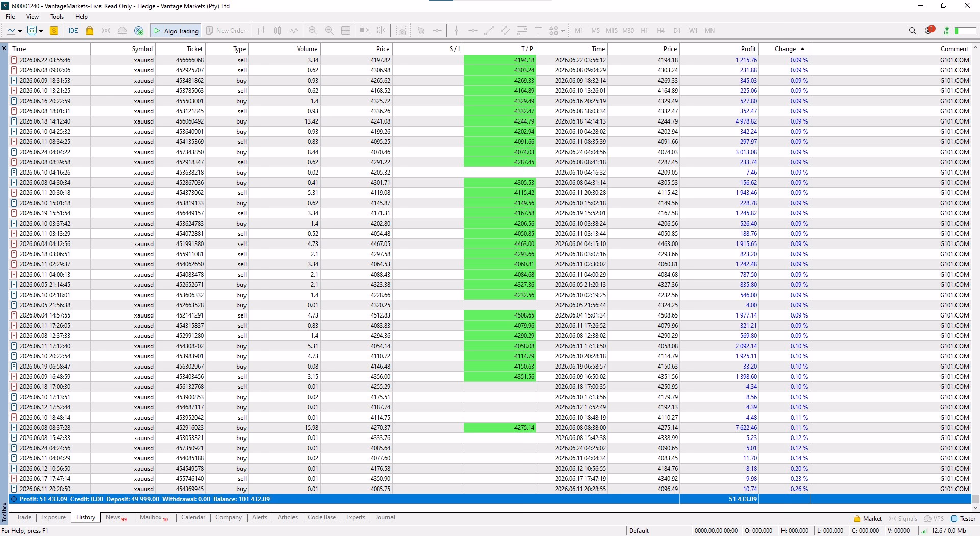Expand the objects shapes dropdown arrow
Viewport: 980px width, 536px height.
[x=562, y=31]
